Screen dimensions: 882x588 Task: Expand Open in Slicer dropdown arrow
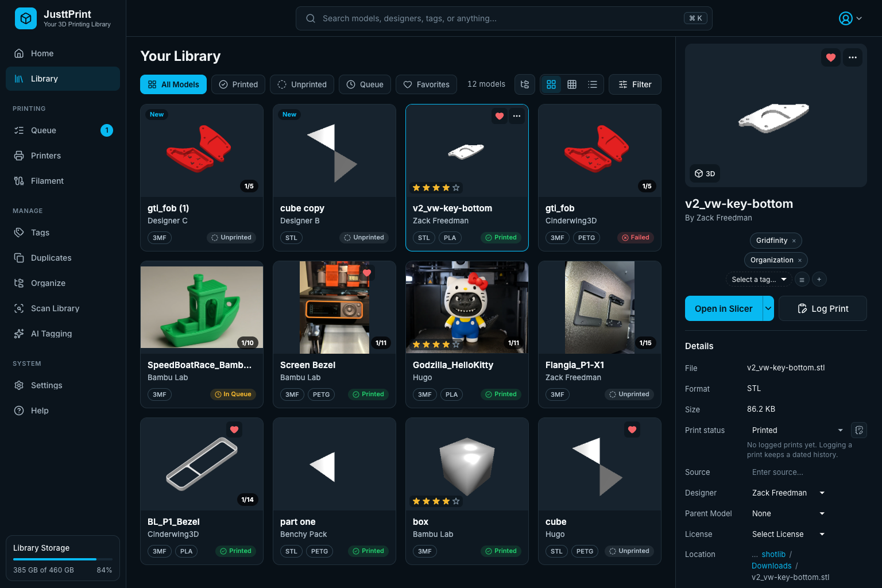pyautogui.click(x=768, y=308)
